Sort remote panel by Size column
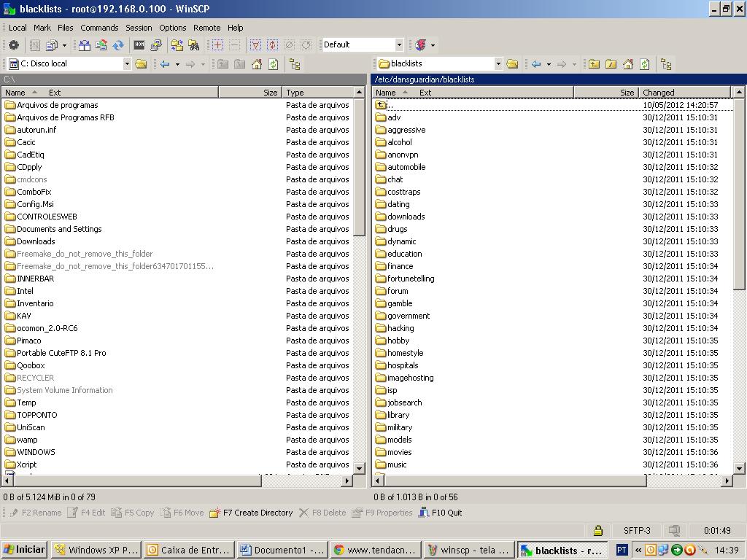Image resolution: width=747 pixels, height=560 pixels. point(606,93)
